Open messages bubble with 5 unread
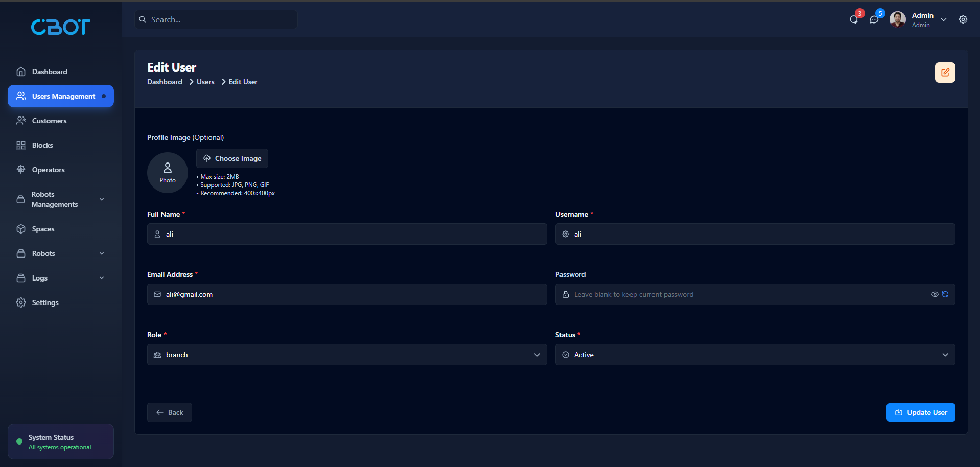The width and height of the screenshot is (980, 467). pos(874,19)
